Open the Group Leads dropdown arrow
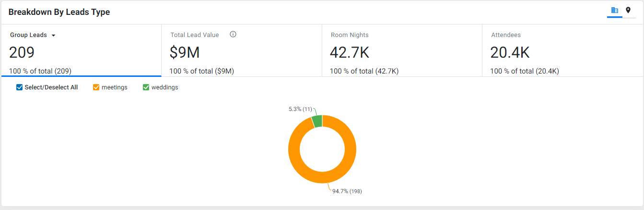 (x=53, y=36)
